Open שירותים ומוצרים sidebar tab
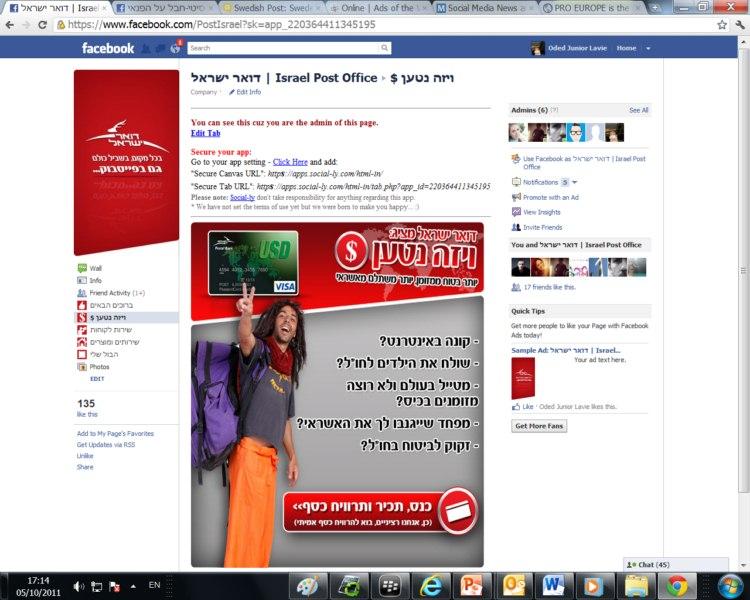 tap(114, 342)
